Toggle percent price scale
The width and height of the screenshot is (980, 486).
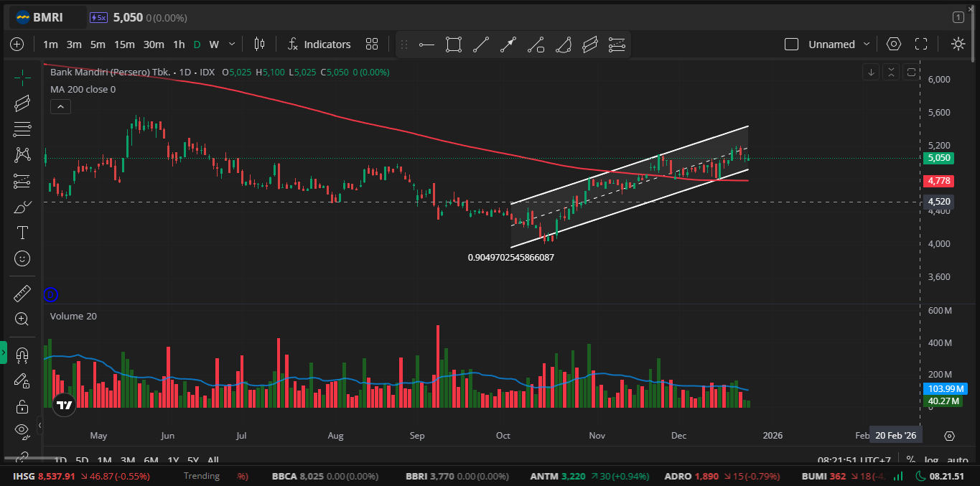pos(911,460)
